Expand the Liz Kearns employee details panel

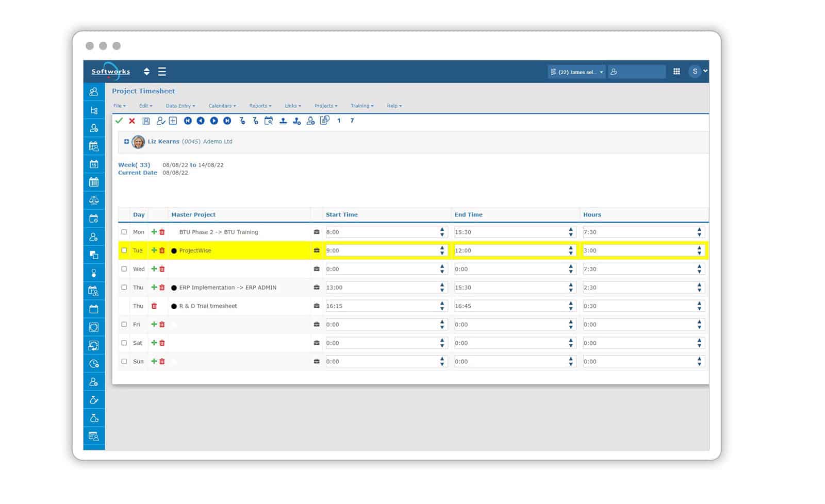coord(126,141)
